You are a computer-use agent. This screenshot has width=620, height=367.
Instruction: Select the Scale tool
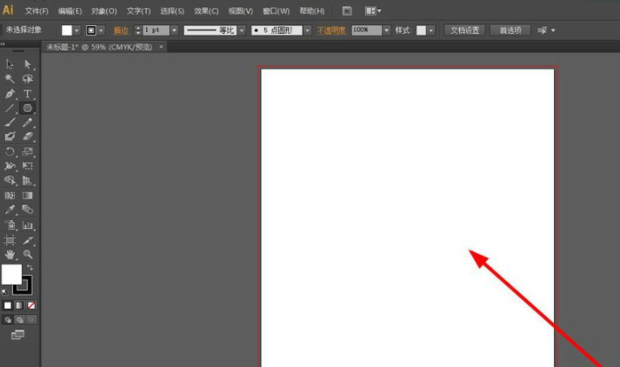point(27,151)
